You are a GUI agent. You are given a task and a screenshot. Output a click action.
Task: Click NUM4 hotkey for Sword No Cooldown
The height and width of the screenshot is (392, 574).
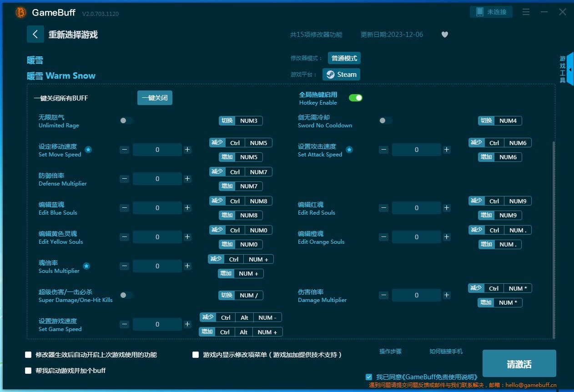(500, 121)
